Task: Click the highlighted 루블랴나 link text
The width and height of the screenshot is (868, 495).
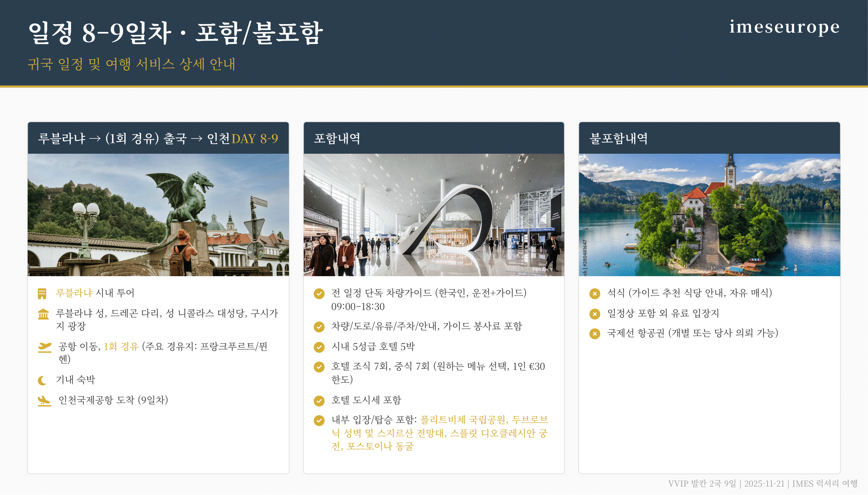Action: click(74, 293)
